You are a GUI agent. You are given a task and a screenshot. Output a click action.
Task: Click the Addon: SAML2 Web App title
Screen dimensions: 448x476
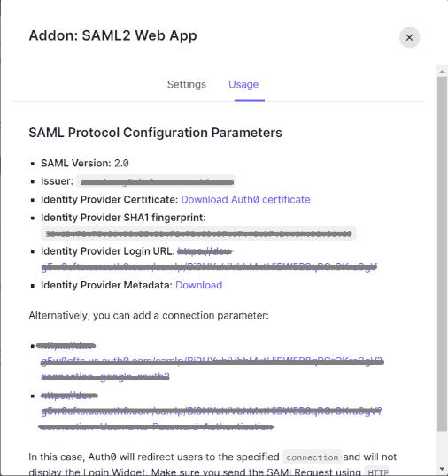[x=112, y=35]
